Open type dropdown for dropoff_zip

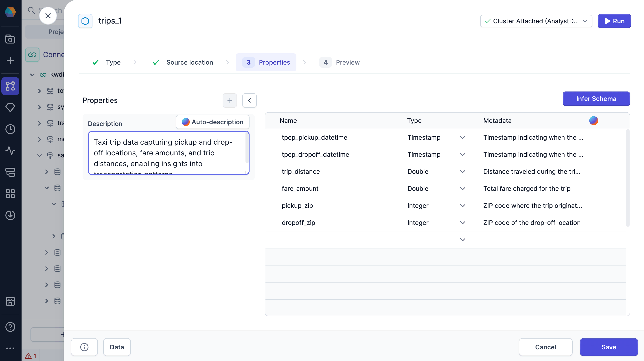pyautogui.click(x=462, y=222)
